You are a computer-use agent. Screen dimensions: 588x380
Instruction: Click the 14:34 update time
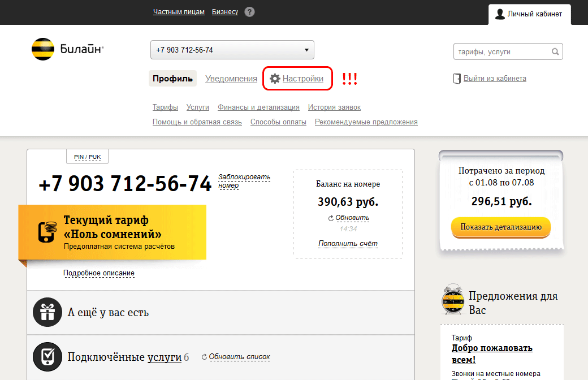point(348,229)
